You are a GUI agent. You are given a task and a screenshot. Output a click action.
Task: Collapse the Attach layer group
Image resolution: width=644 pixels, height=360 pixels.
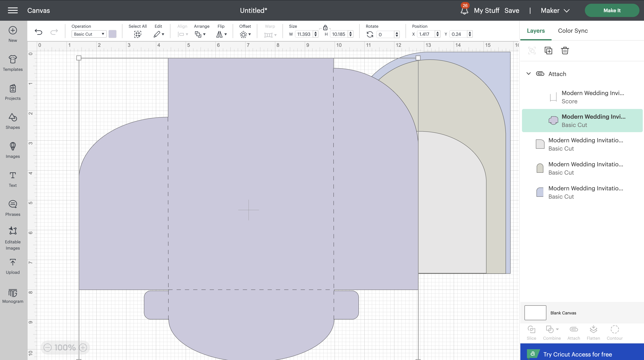[529, 74]
